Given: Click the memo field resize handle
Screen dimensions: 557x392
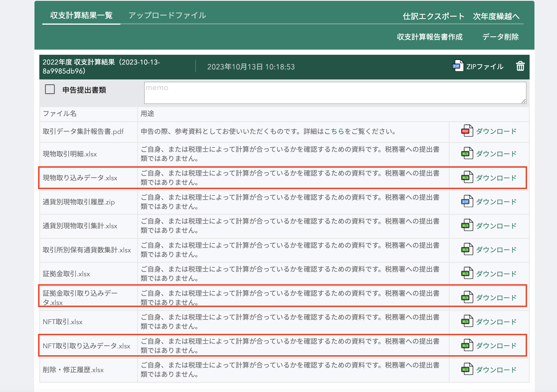Looking at the screenshot, I should coord(523,101).
